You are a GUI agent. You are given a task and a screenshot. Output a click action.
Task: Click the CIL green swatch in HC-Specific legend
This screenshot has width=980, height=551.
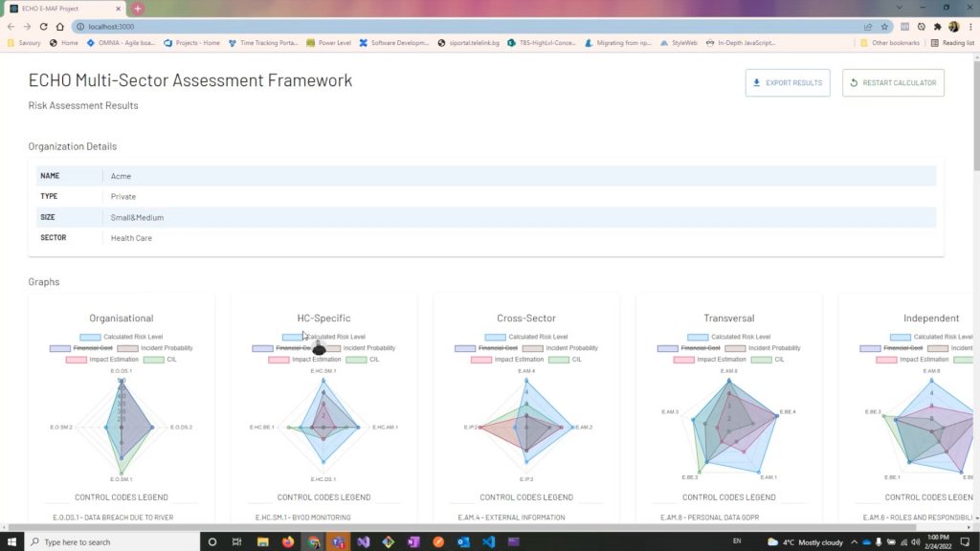click(x=356, y=360)
